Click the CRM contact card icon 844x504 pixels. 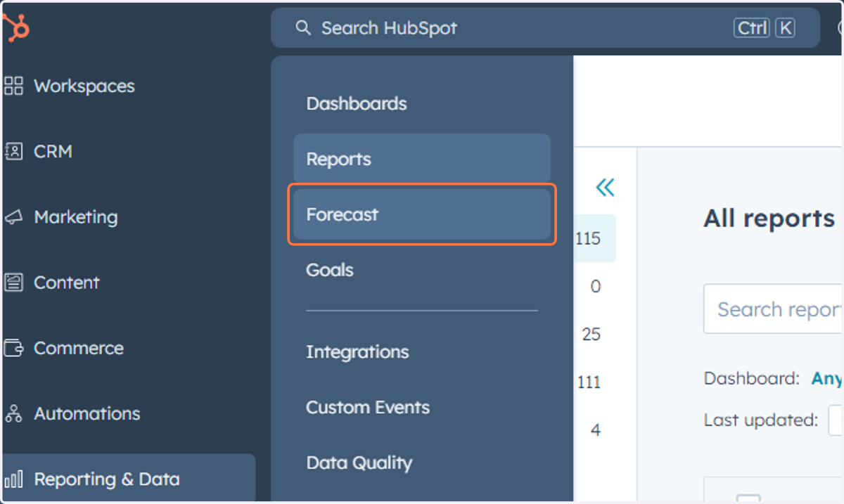(13, 151)
